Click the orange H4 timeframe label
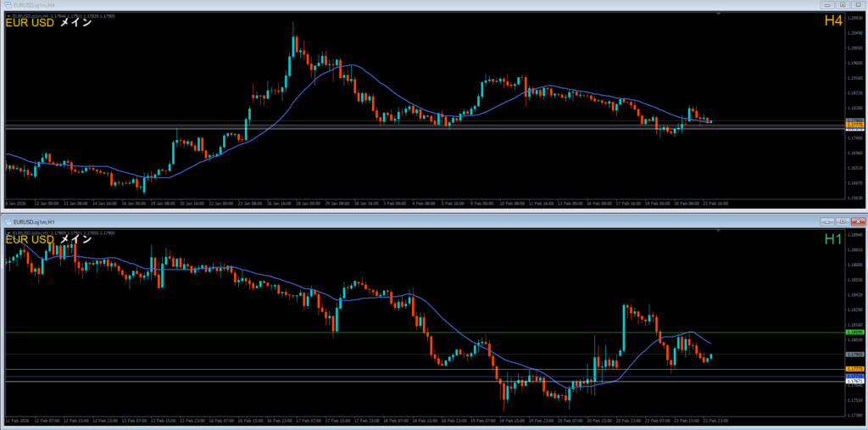868x430 pixels. click(x=834, y=21)
